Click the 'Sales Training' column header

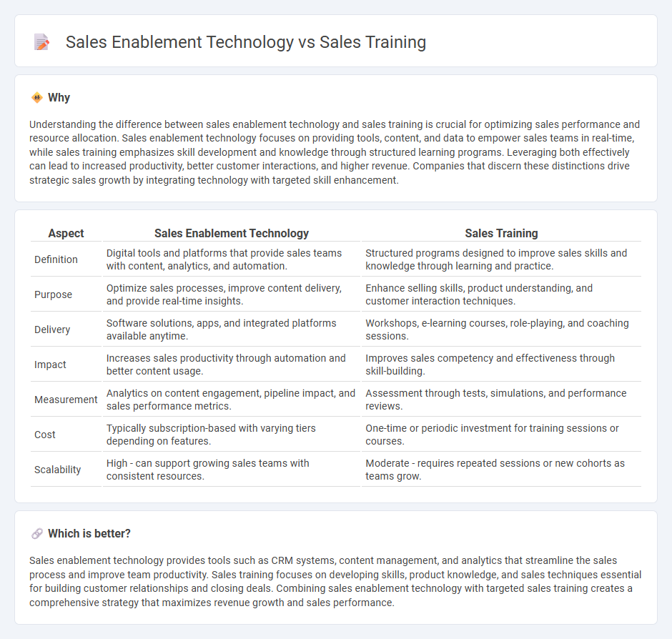[x=501, y=233]
